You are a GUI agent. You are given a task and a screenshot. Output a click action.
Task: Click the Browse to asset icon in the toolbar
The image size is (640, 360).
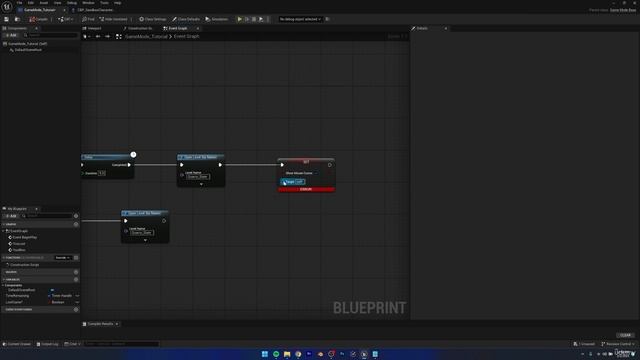pos(17,19)
